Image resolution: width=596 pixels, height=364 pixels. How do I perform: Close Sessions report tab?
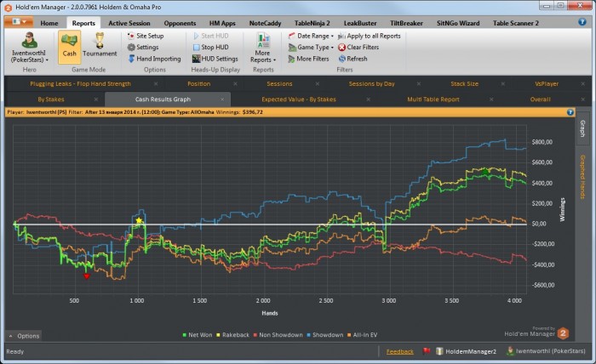point(318,84)
